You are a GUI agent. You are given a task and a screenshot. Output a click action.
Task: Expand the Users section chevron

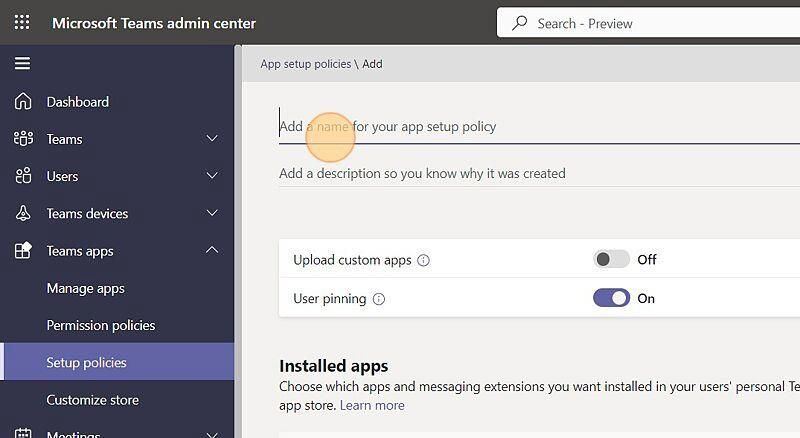click(x=212, y=176)
